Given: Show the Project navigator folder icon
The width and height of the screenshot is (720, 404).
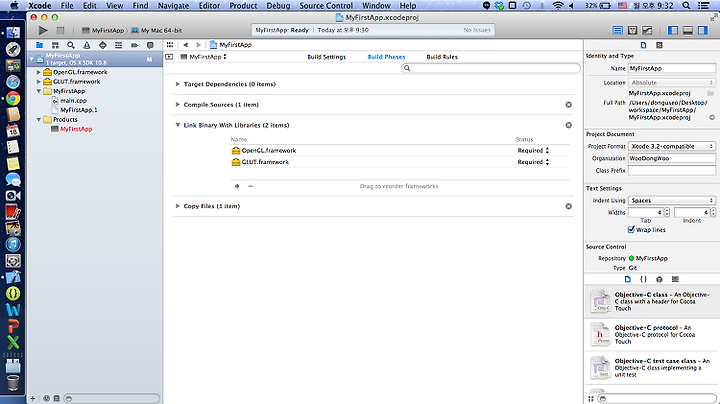Looking at the screenshot, I should (x=39, y=45).
